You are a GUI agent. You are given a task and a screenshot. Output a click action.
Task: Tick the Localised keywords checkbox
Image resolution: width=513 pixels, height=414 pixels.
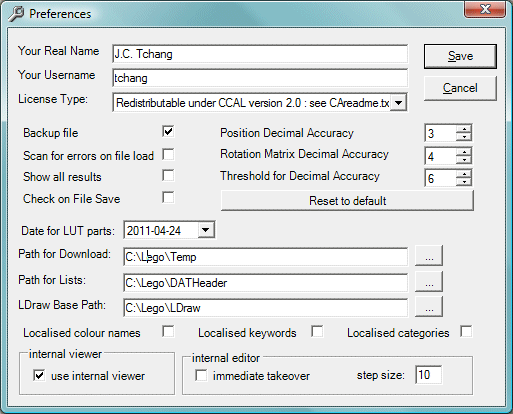[x=317, y=332]
